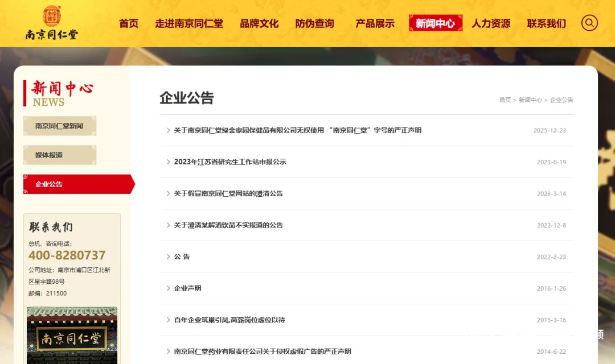Click the date 2016-1-26
This screenshot has height=364, width=615.
pyautogui.click(x=551, y=288)
